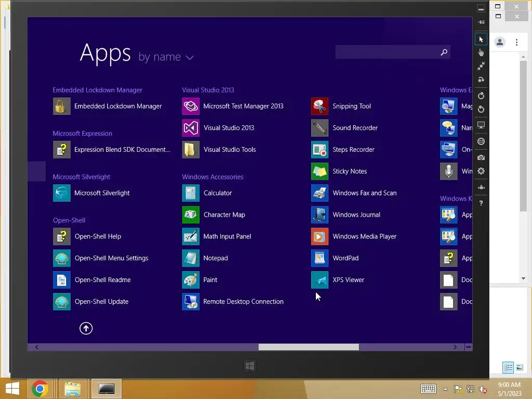The image size is (532, 399).
Task: Open the touch keyboard from taskbar
Action: (428, 389)
